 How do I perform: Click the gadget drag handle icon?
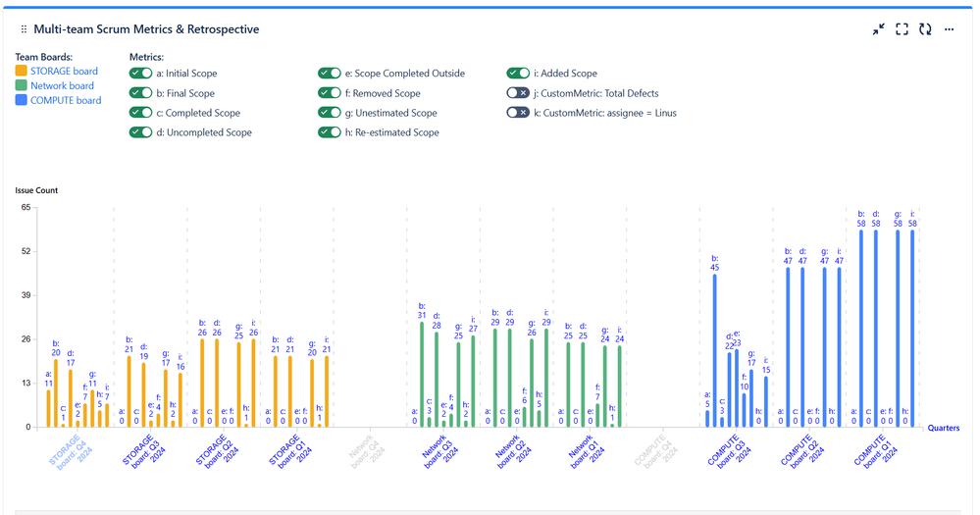point(24,29)
